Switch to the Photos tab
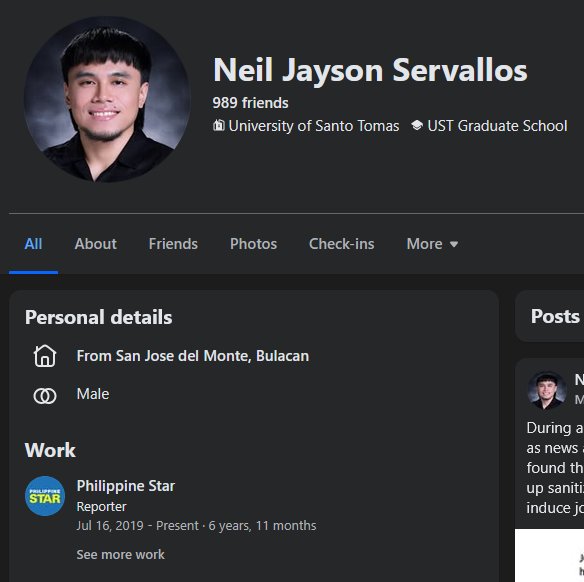The image size is (584, 582). 253,244
